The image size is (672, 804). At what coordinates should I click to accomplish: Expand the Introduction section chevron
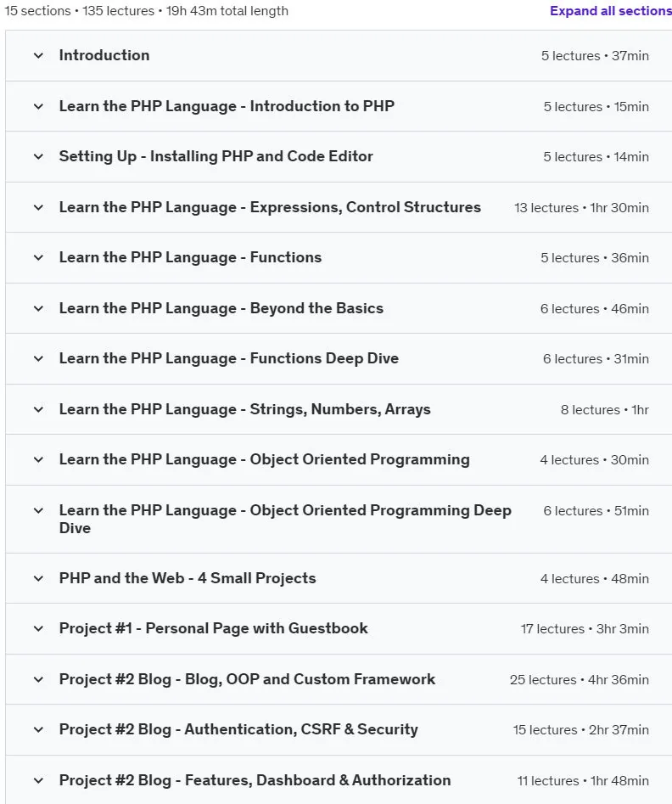pos(38,55)
